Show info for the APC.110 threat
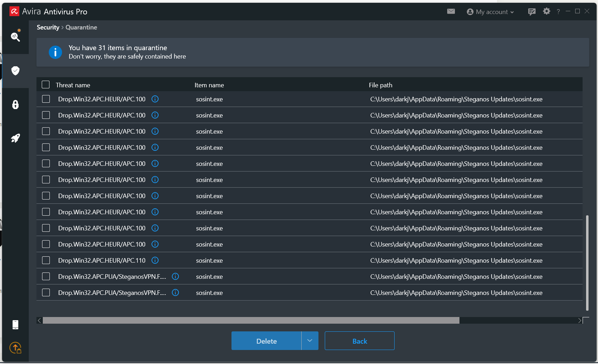This screenshot has width=598, height=364. pos(155,260)
